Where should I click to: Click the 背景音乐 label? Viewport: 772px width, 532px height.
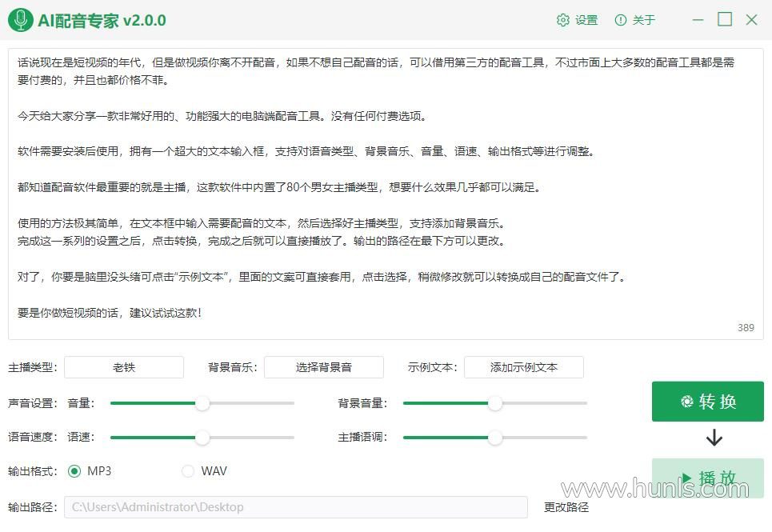232,368
